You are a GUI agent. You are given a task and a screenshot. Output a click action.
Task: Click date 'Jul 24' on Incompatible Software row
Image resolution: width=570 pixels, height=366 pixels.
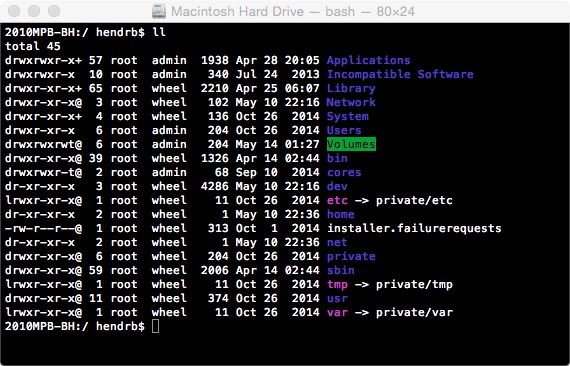257,74
